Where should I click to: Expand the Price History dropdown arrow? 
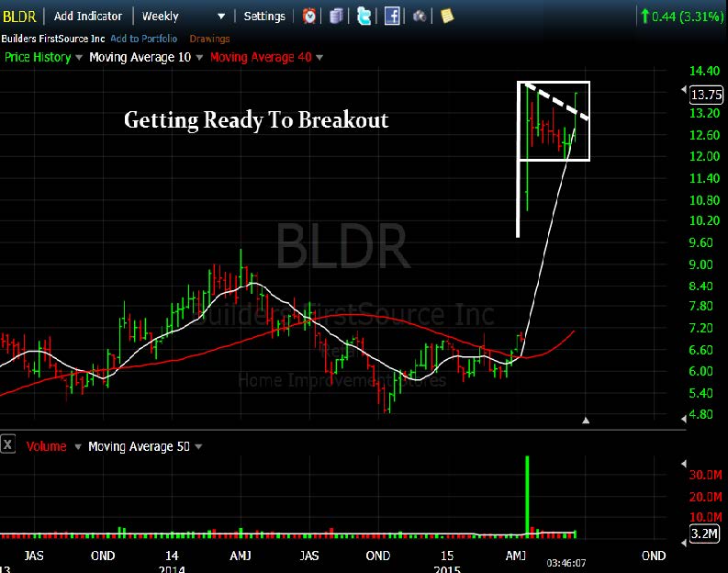[78, 58]
